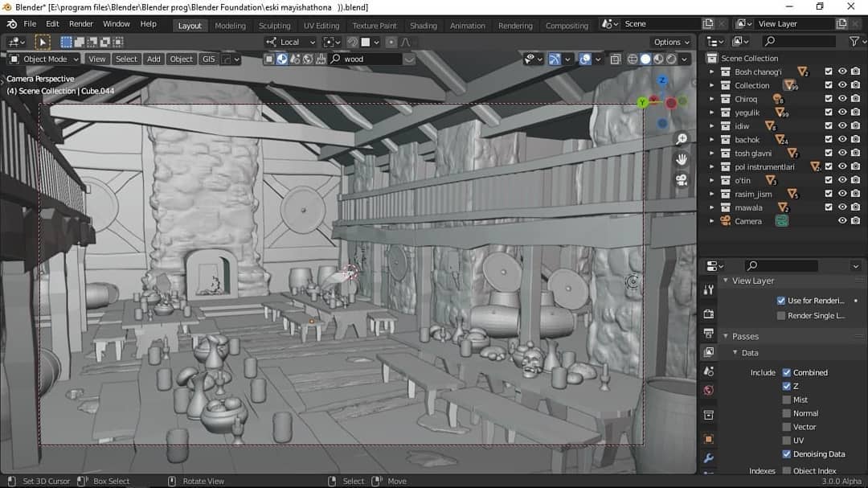The height and width of the screenshot is (488, 868).
Task: Click the Blender logo menu icon
Action: (x=11, y=24)
